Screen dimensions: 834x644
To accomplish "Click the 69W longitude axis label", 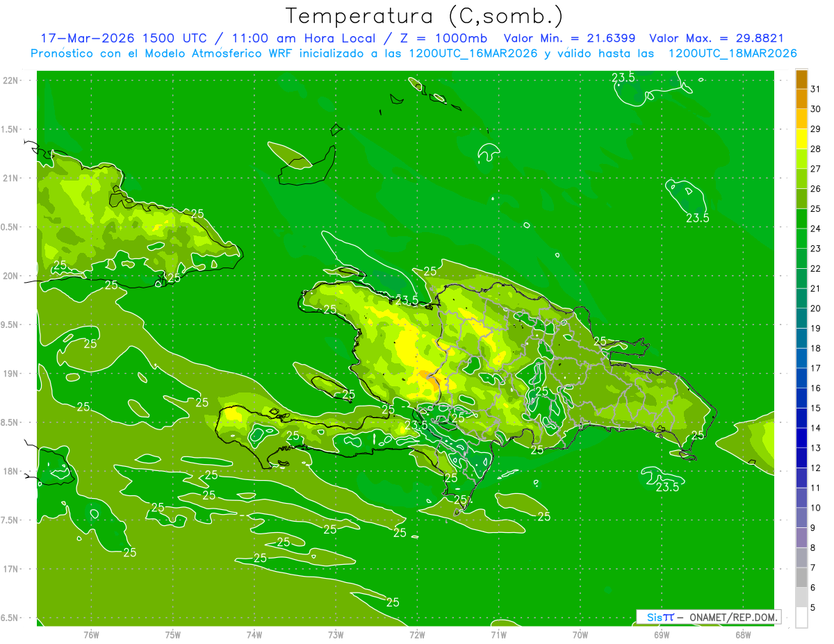I will coord(662,635).
